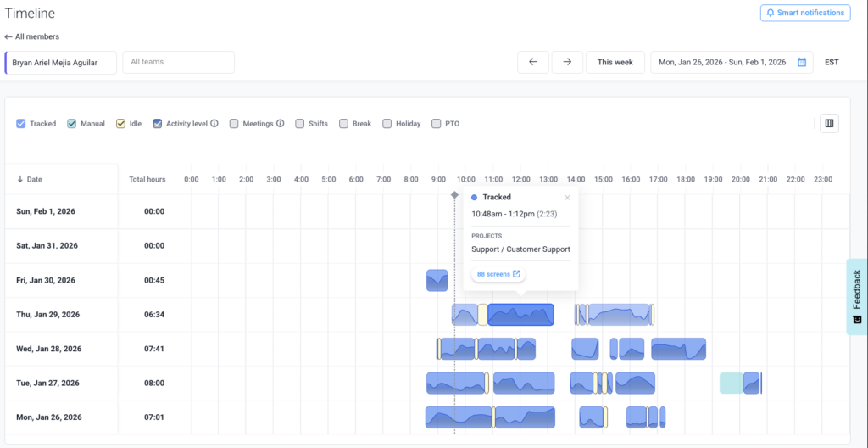Click the next week arrow button
The width and height of the screenshot is (868, 448).
[567, 62]
